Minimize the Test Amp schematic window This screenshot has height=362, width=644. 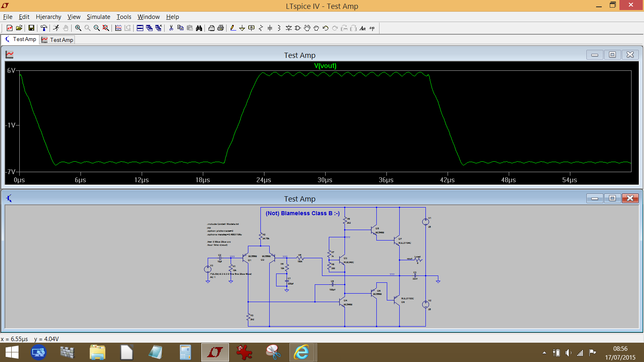(x=594, y=198)
